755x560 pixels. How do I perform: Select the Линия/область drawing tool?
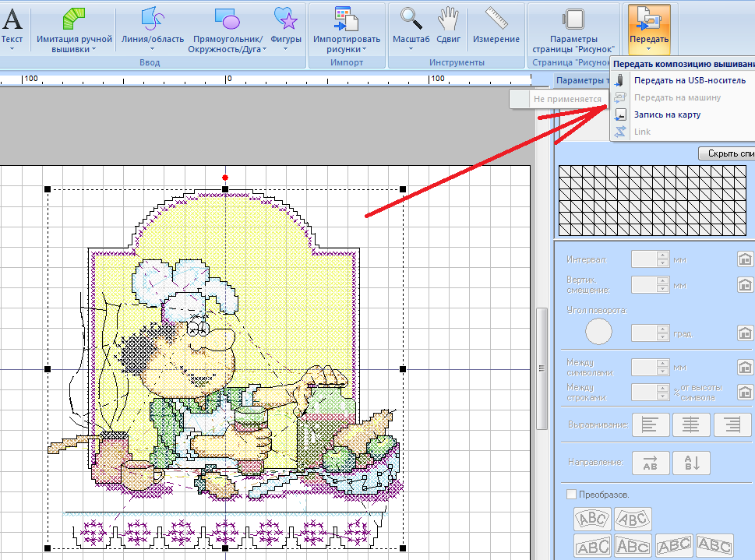point(153,19)
